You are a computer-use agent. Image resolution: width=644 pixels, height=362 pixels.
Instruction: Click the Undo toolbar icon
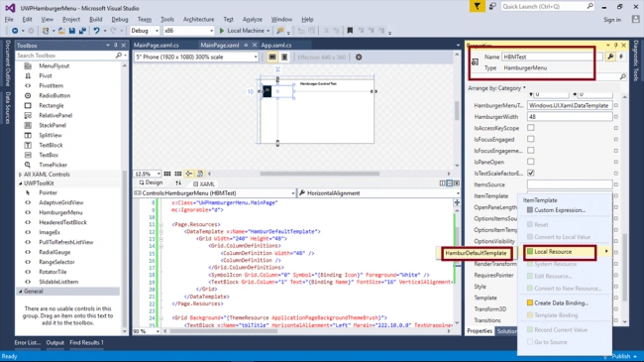[x=96, y=31]
